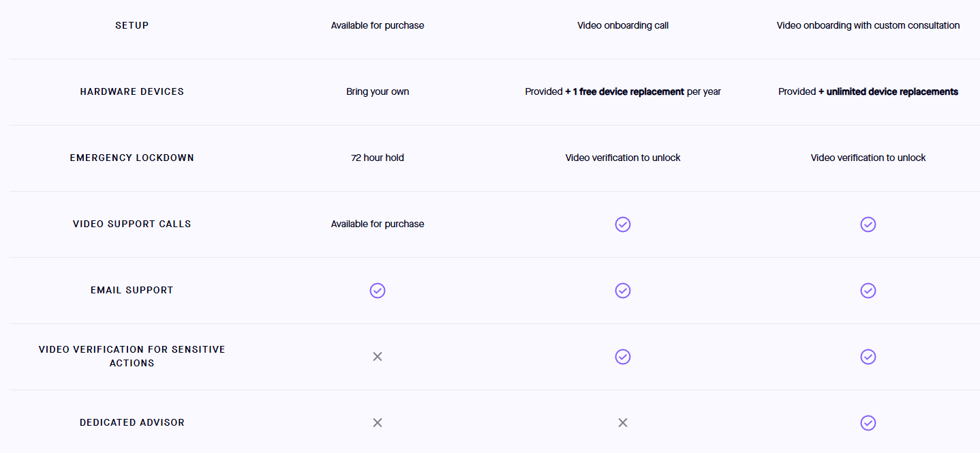Viewport: 980px width, 453px height.
Task: Click Dedicated Advisor X icon in middle column
Action: [623, 423]
